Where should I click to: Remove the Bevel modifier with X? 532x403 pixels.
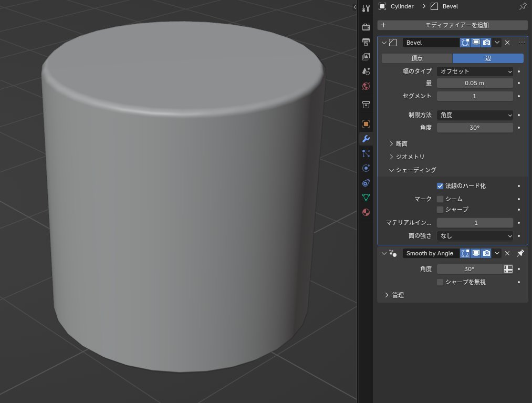pos(507,43)
